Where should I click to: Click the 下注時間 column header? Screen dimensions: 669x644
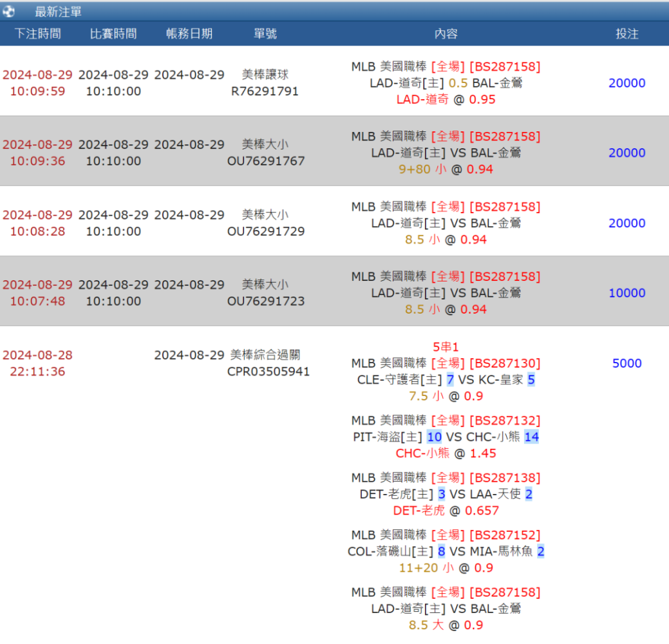point(37,33)
